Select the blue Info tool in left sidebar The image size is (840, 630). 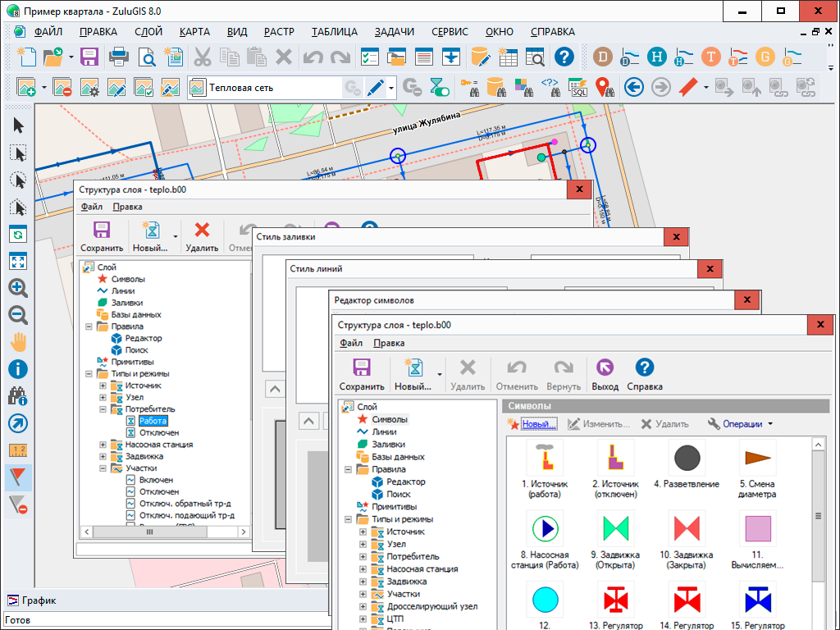[x=18, y=369]
